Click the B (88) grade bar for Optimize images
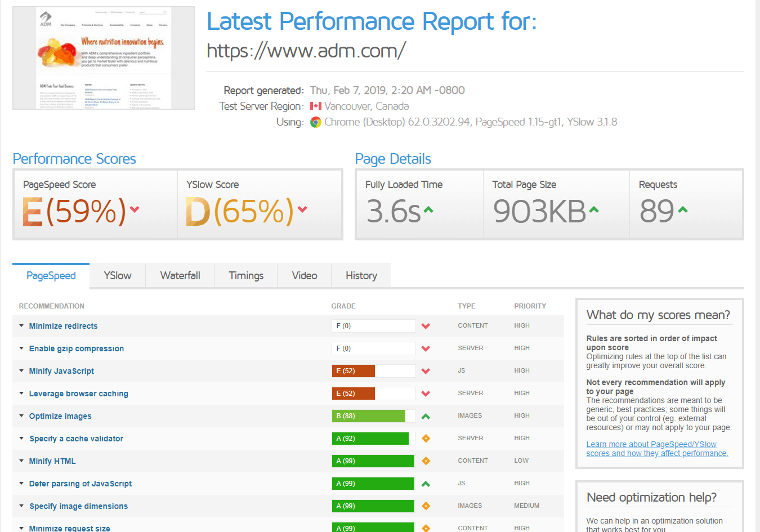The image size is (760, 532). tap(373, 416)
